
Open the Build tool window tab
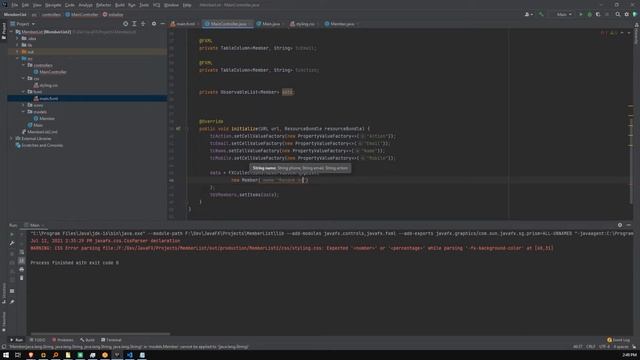pyautogui.click(x=87, y=340)
